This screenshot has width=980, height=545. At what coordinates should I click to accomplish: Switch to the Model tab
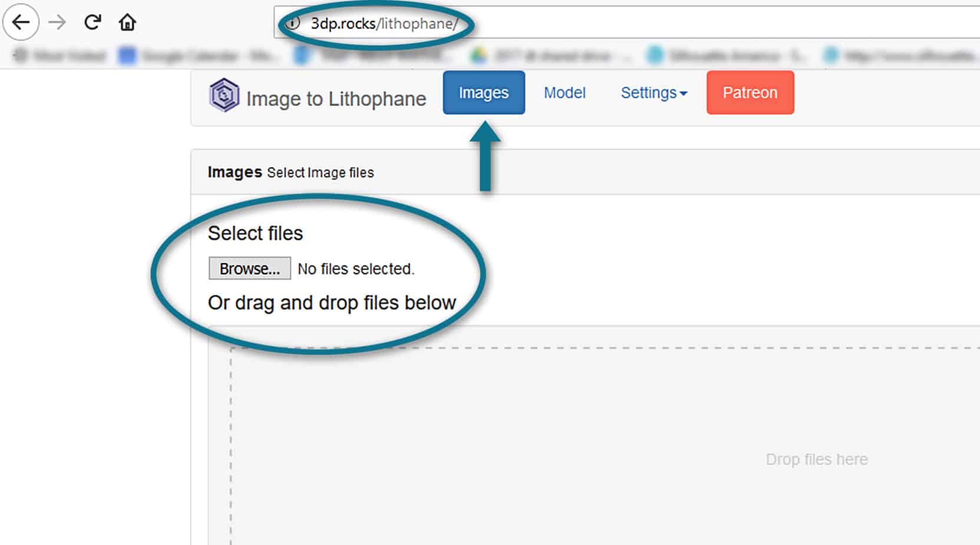564,93
